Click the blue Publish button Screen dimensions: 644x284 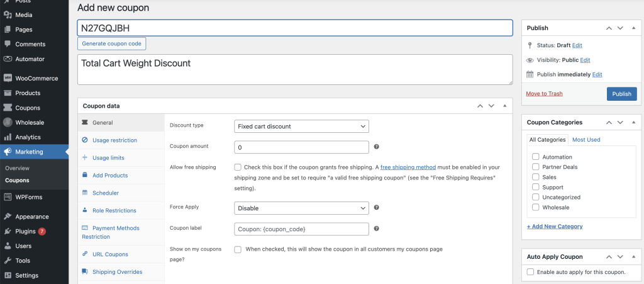tap(622, 94)
